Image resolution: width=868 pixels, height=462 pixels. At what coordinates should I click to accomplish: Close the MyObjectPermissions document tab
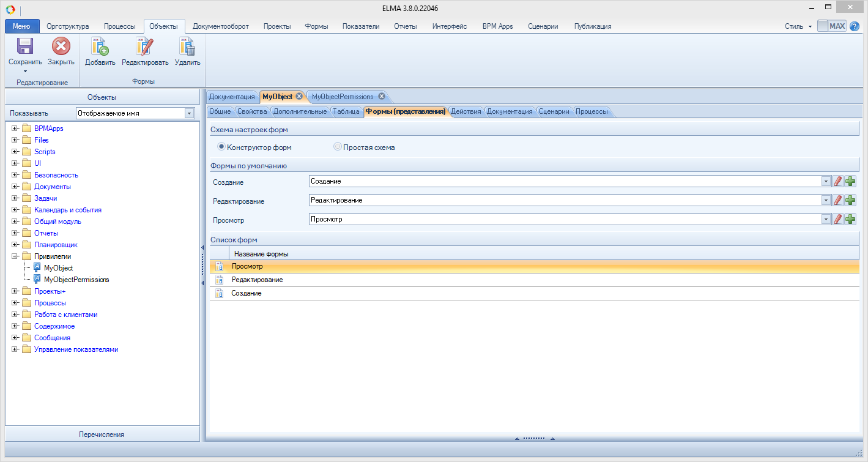382,97
